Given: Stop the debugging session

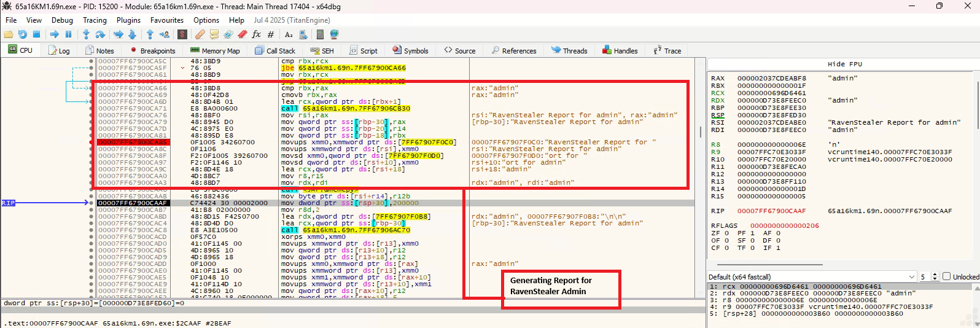Looking at the screenshot, I should (36, 34).
